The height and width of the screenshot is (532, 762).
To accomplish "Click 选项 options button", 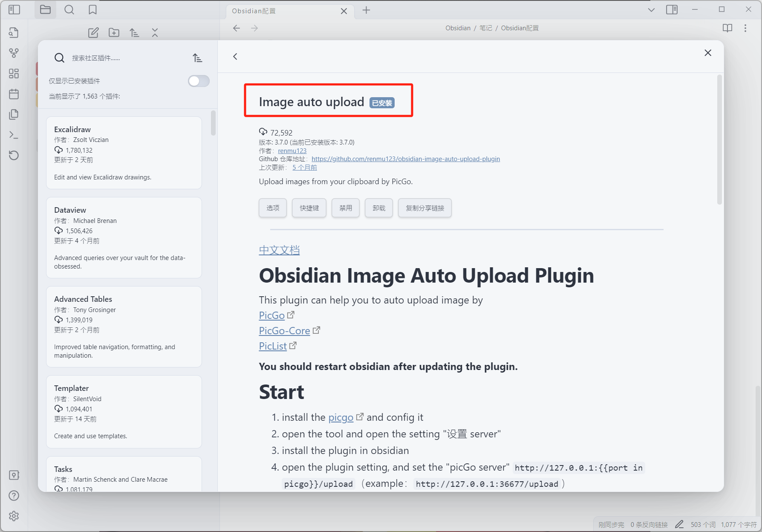I will tap(273, 208).
